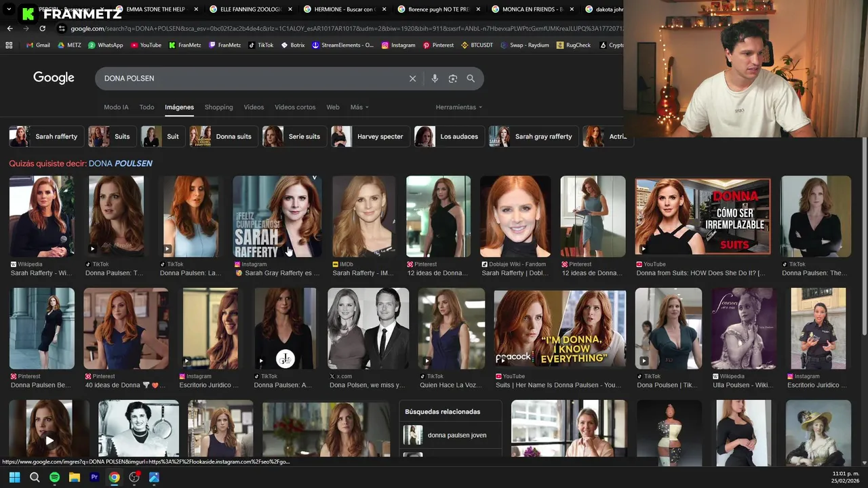Open the TikTok bookmark
Image resolution: width=868 pixels, height=488 pixels.
pyautogui.click(x=260, y=45)
